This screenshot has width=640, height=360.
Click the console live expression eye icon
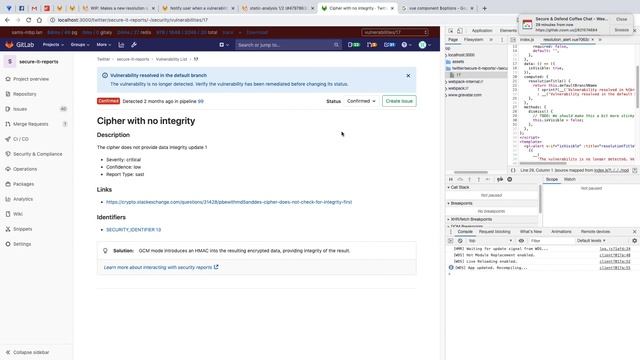[x=521, y=241]
